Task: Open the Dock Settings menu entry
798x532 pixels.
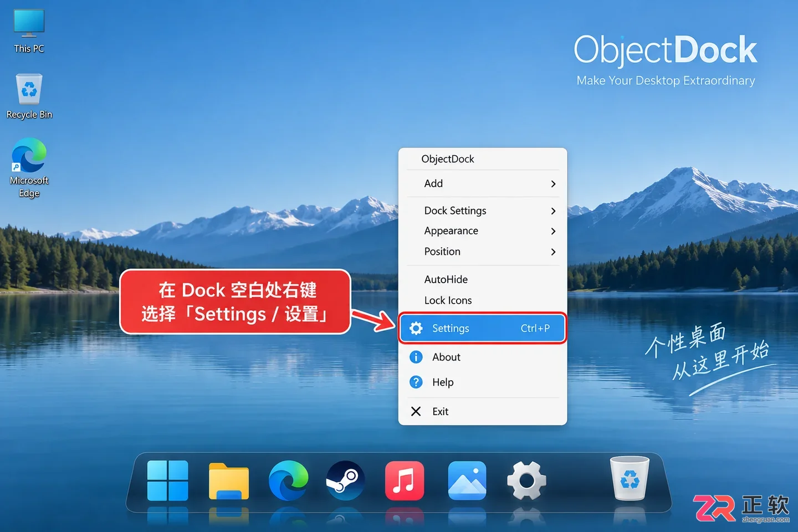Action: coord(483,211)
